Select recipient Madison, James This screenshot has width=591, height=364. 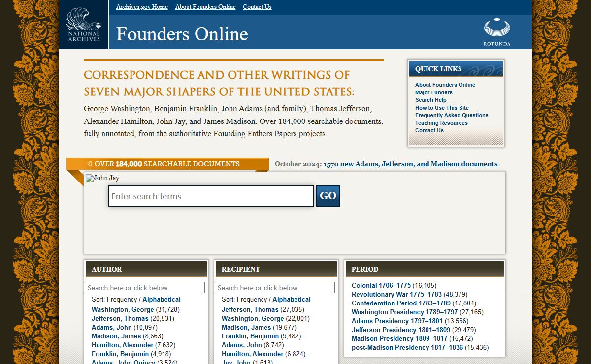pyautogui.click(x=246, y=327)
